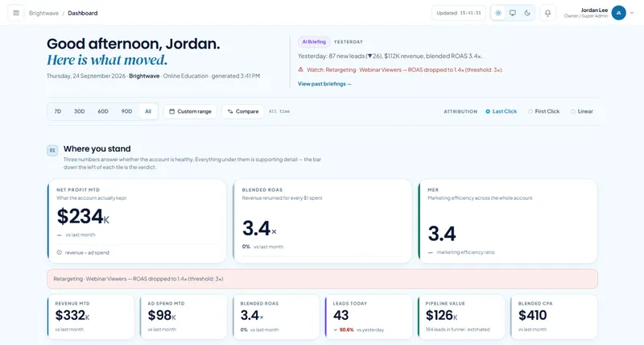
Task: Open View past briefings link
Action: click(324, 84)
